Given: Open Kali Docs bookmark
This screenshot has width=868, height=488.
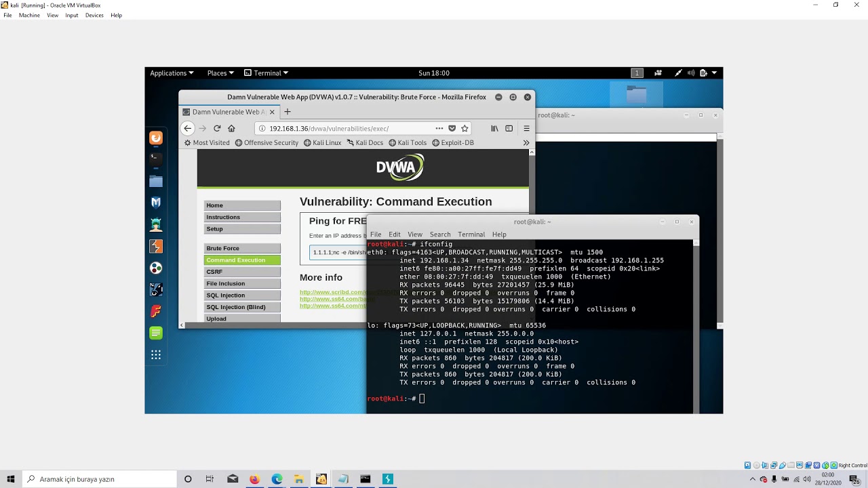Looking at the screenshot, I should tap(365, 142).
